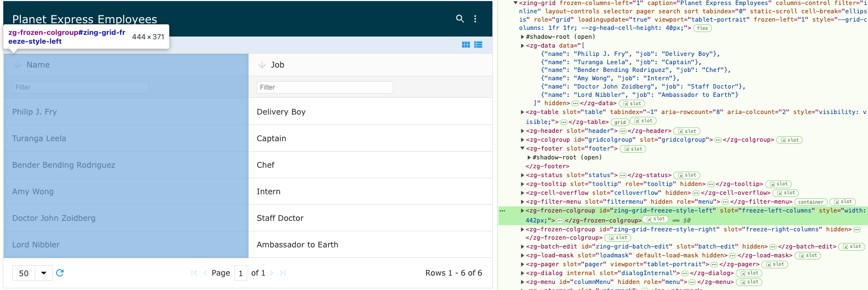Select the 'Doctor John Zoidberg' cell
This screenshot has width=868, height=290.
pyautogui.click(x=126, y=218)
